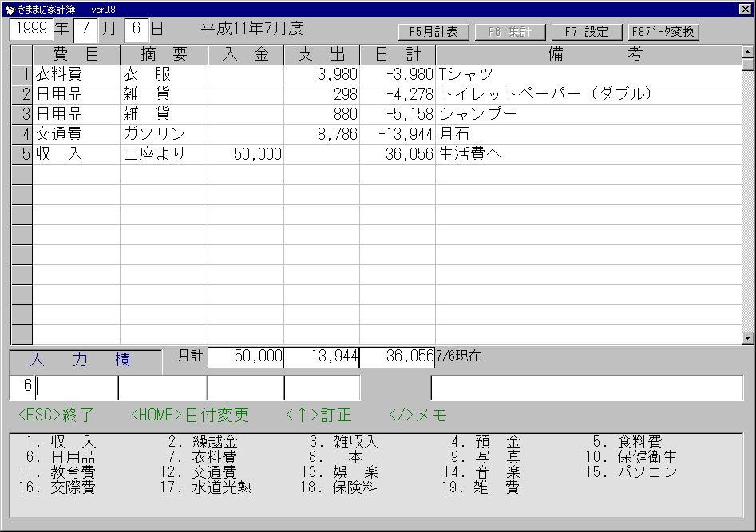The height and width of the screenshot is (532, 756).
Task: Click category 15. パソコン in list
Action: click(x=631, y=471)
